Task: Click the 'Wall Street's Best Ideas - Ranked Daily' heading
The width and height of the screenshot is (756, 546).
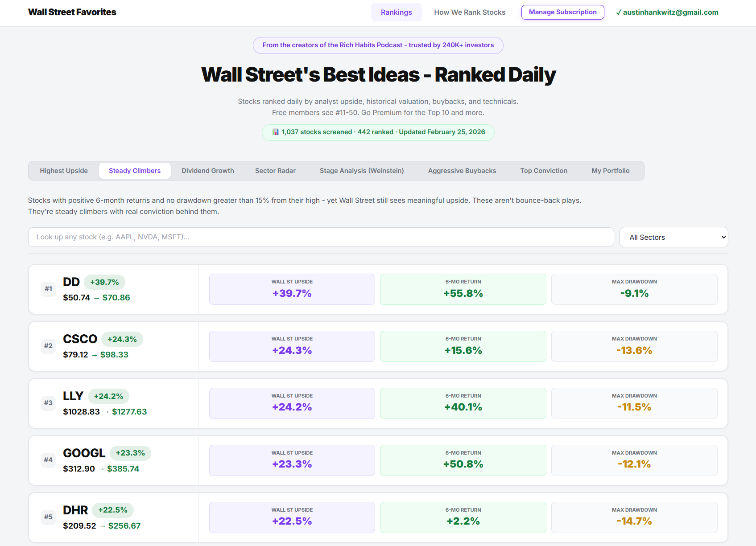Action: click(x=378, y=74)
